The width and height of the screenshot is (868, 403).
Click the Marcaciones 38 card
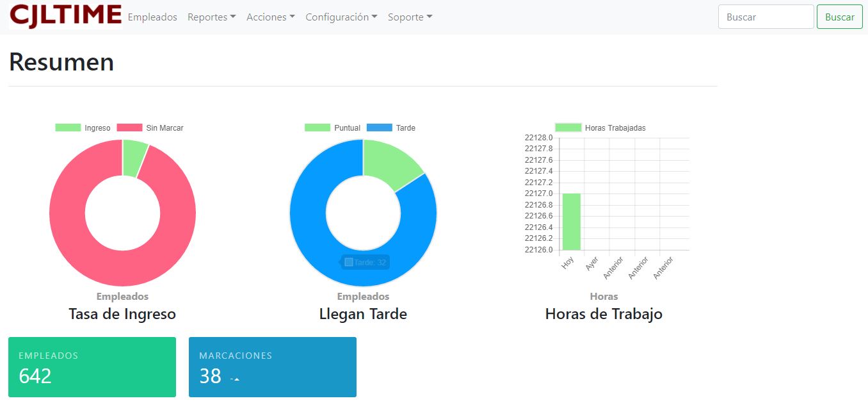[272, 367]
